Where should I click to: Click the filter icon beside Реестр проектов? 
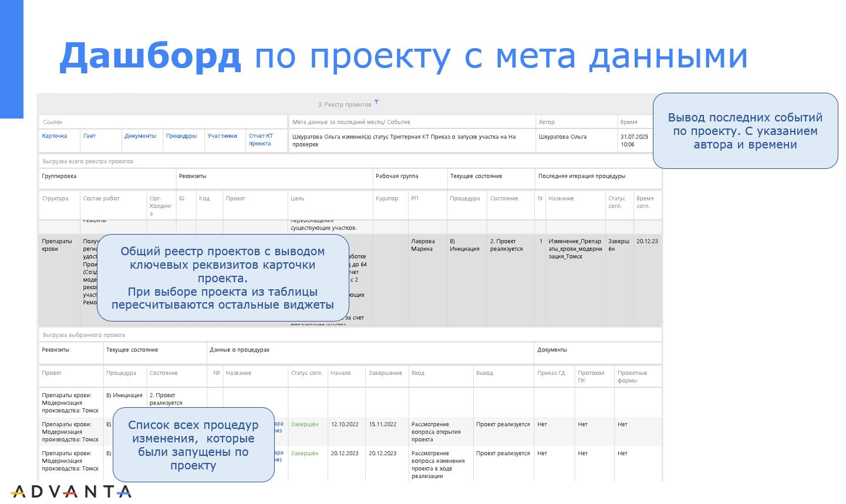click(376, 102)
